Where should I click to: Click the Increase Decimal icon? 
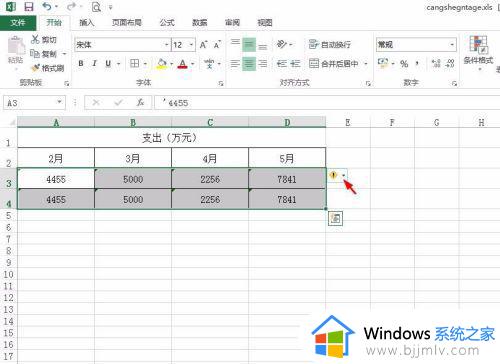pyautogui.click(x=436, y=63)
